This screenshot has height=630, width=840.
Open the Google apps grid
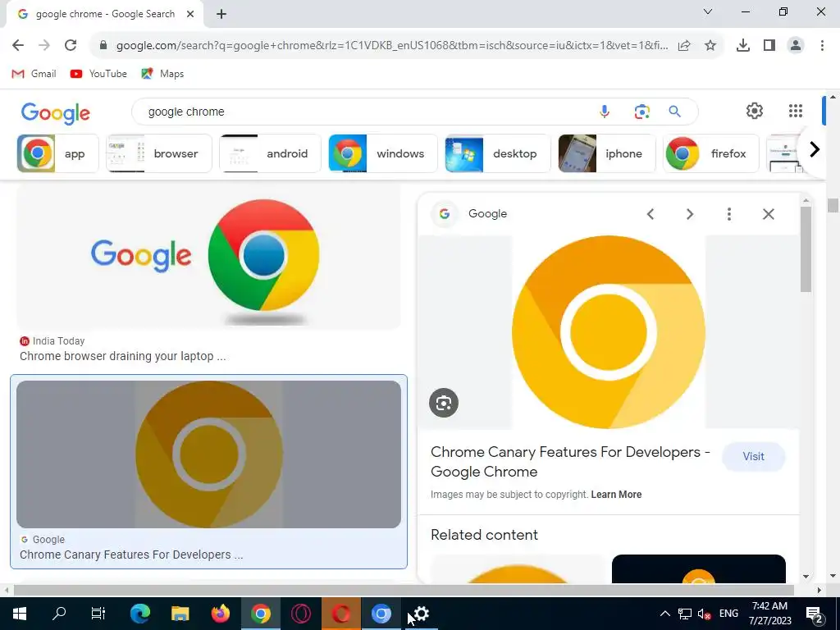coord(796,111)
